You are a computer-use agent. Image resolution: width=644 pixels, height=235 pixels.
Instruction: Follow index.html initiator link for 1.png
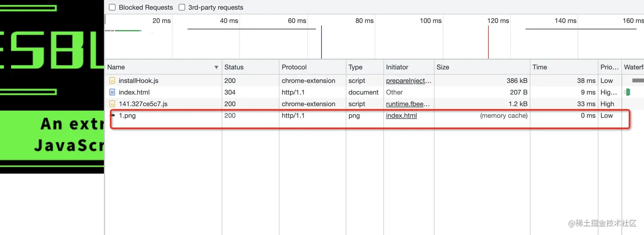pos(401,115)
